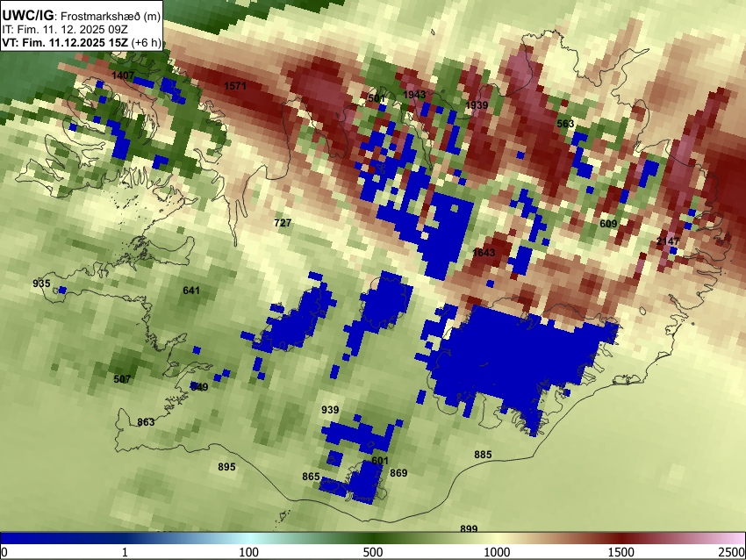Click the 501 value on the north coast
This screenshot has height=560, width=746.
pyautogui.click(x=376, y=98)
